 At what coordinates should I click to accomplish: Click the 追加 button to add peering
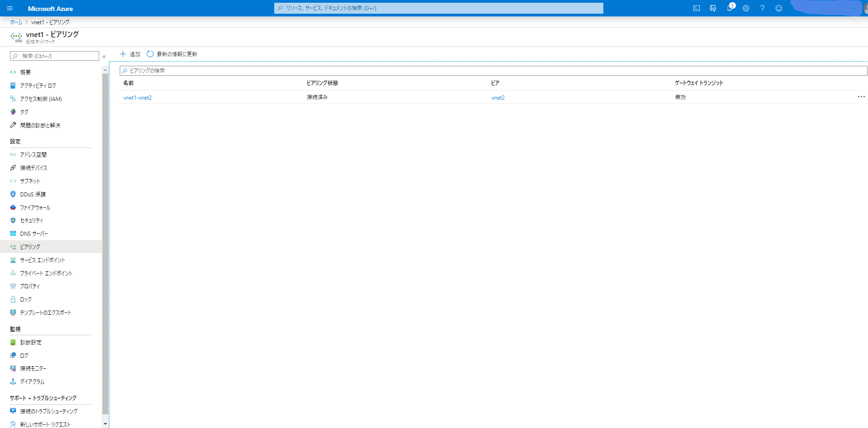(x=130, y=54)
